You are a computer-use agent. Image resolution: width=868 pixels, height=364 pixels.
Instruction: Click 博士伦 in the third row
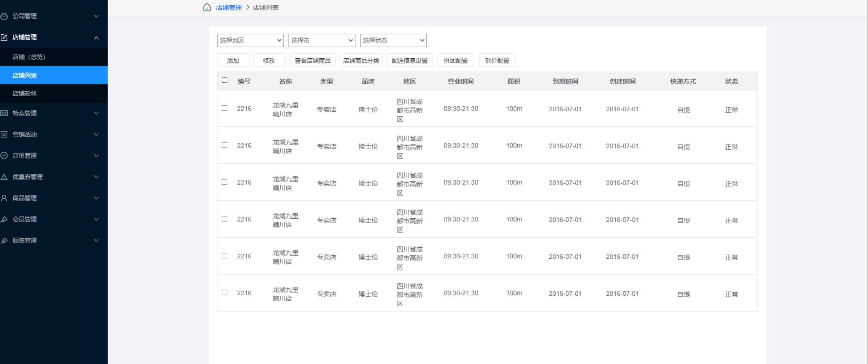(x=368, y=183)
